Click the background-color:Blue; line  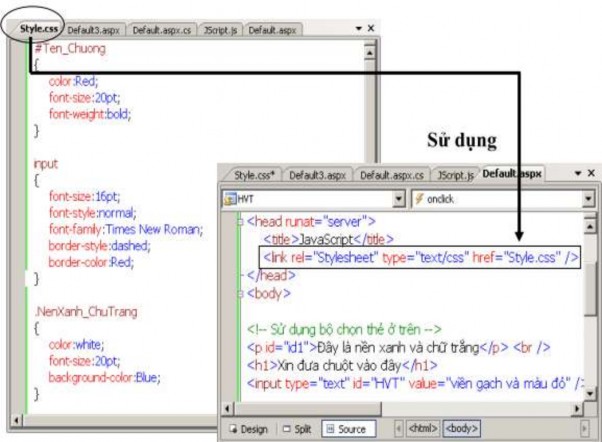(104, 378)
